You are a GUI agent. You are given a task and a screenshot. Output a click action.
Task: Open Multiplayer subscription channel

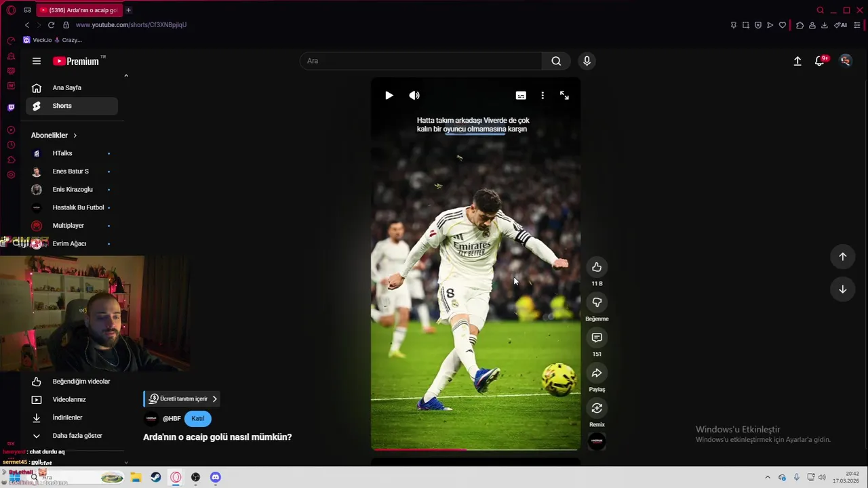pyautogui.click(x=72, y=226)
